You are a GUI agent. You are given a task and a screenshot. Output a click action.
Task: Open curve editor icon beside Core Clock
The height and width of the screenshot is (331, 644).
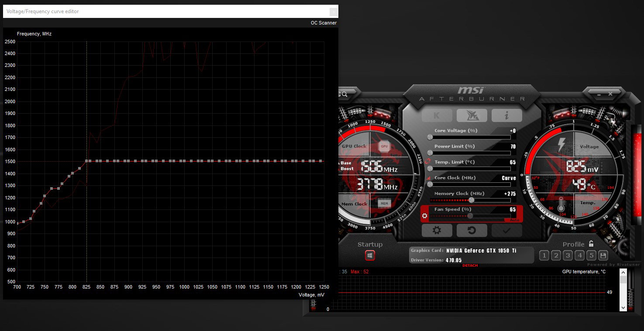click(x=428, y=178)
